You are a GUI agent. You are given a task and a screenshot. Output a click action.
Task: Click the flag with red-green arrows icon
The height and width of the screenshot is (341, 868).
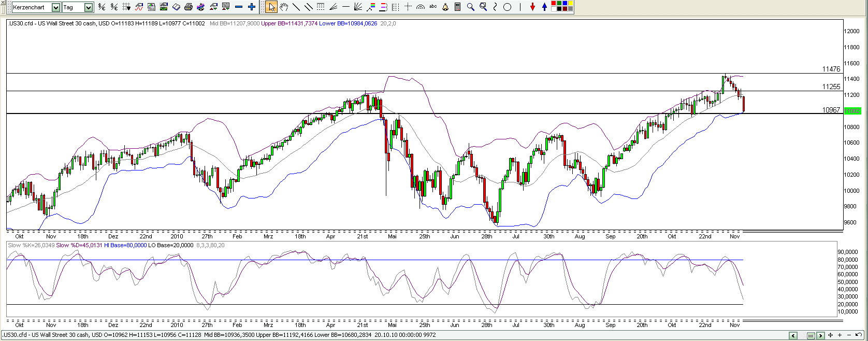point(213,7)
